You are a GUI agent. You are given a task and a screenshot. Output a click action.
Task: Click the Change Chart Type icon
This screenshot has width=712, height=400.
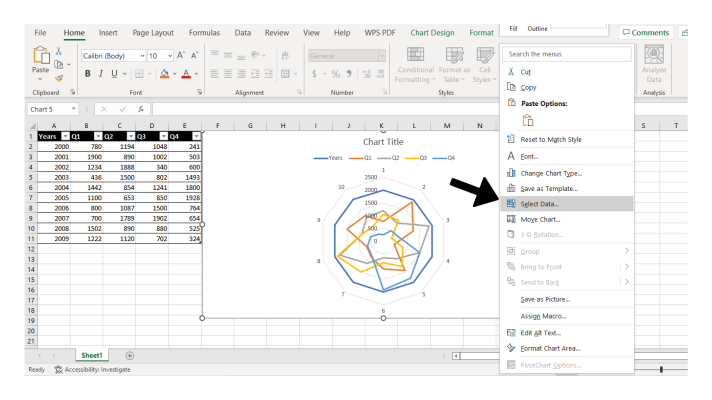click(511, 173)
